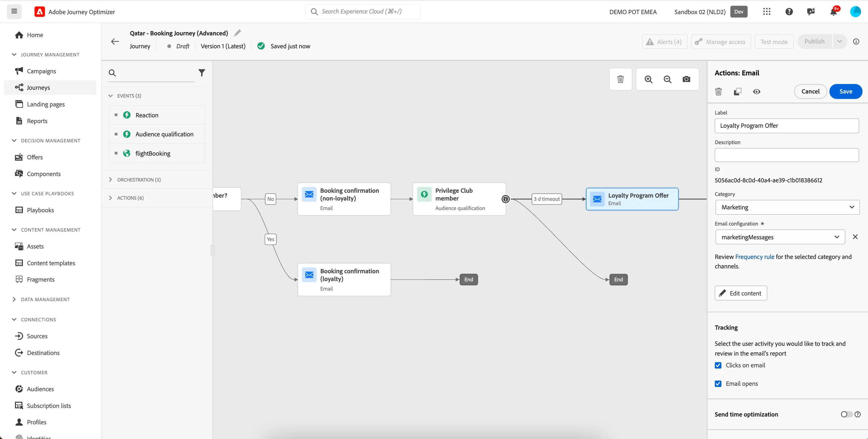Screen dimensions: 868x439
Task: Click into the Description text field
Action: point(786,155)
